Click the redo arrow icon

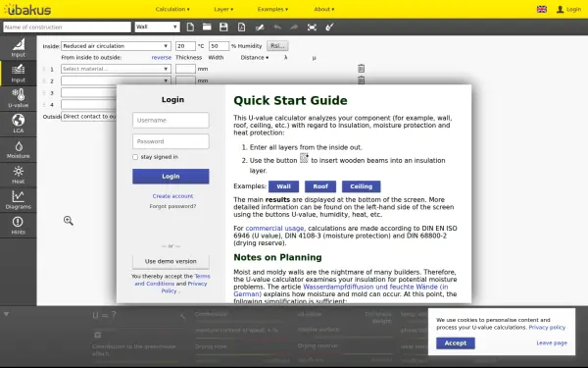294,27
